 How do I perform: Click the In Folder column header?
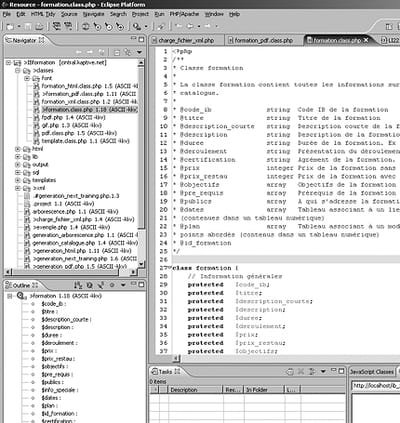264,389
